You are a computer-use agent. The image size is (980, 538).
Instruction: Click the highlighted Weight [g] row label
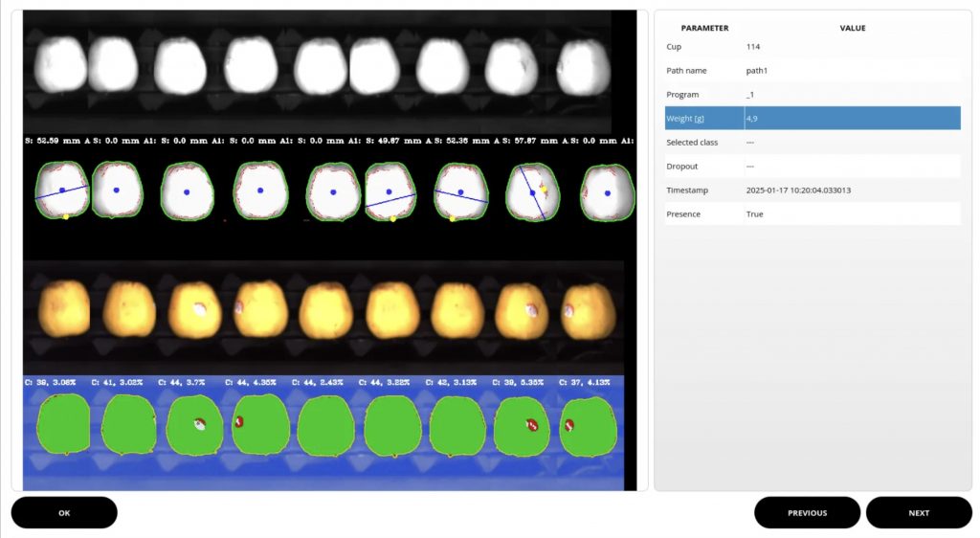point(703,118)
